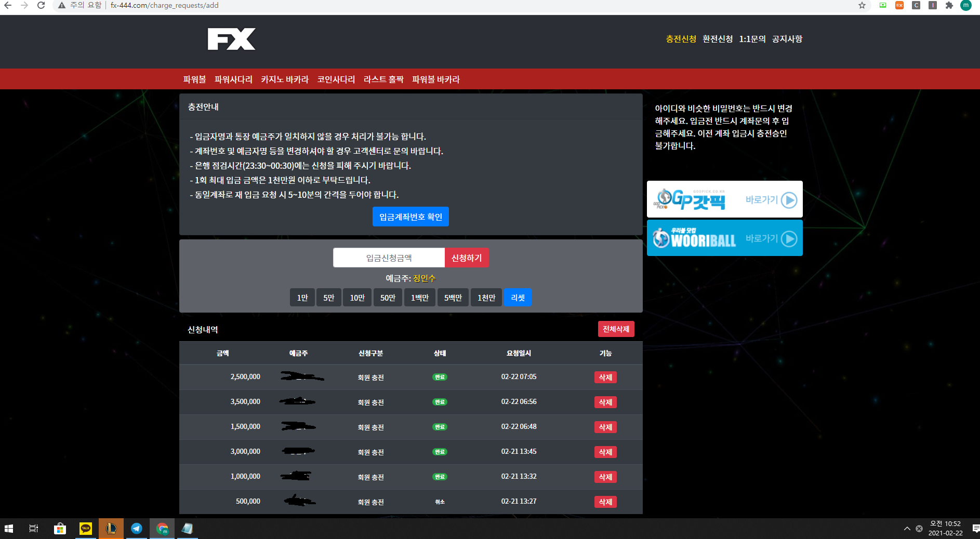Open the Chrome extensions puzzle icon

click(x=949, y=6)
